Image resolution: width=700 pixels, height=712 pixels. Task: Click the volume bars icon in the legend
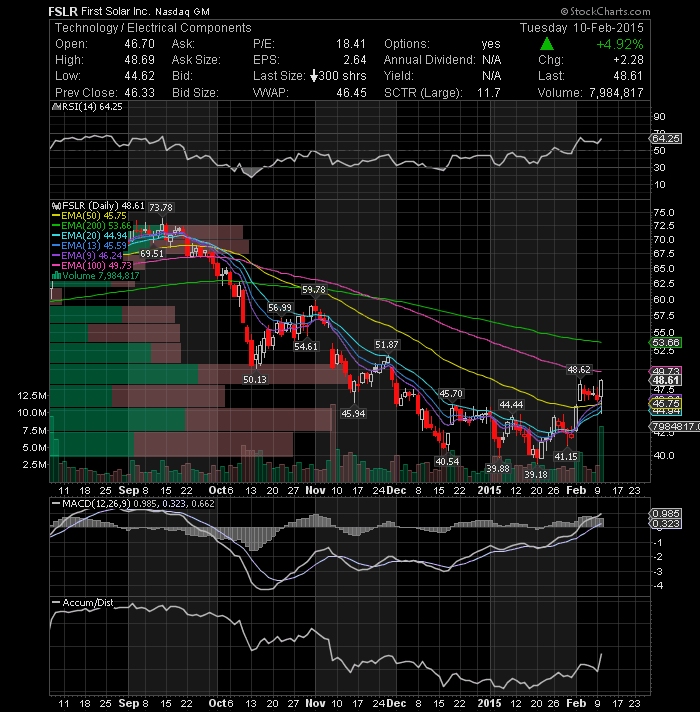click(x=56, y=276)
